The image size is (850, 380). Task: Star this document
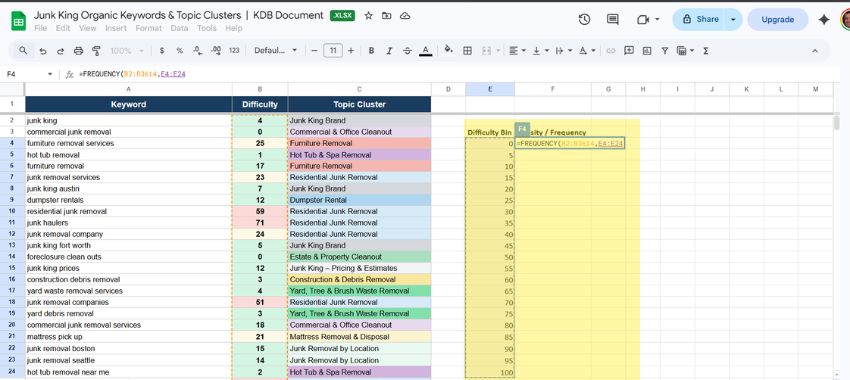click(x=369, y=16)
